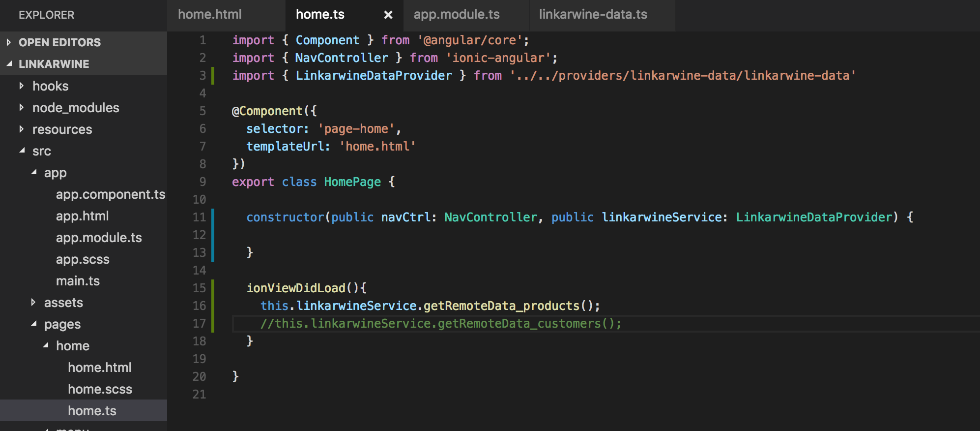Click the providers path import string

(x=683, y=76)
